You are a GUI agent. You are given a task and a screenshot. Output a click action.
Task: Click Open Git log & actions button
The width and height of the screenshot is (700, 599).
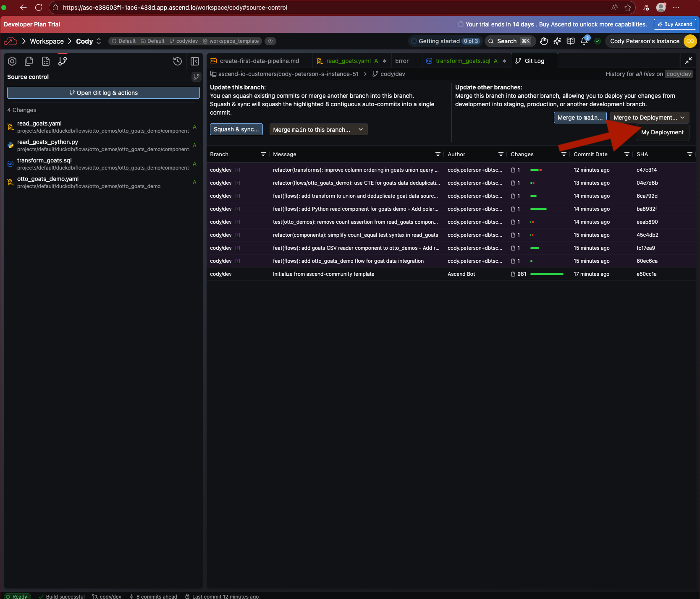tap(103, 93)
